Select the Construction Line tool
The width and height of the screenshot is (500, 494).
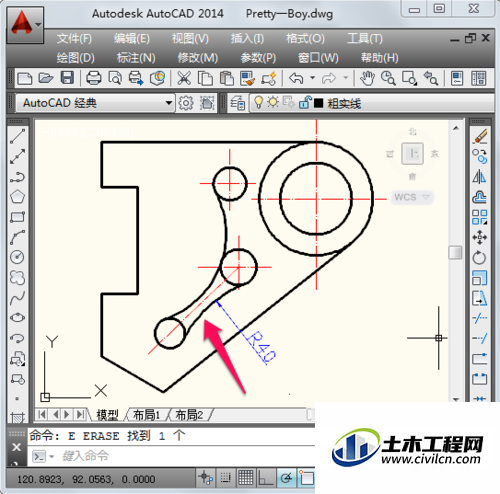tap(17, 156)
